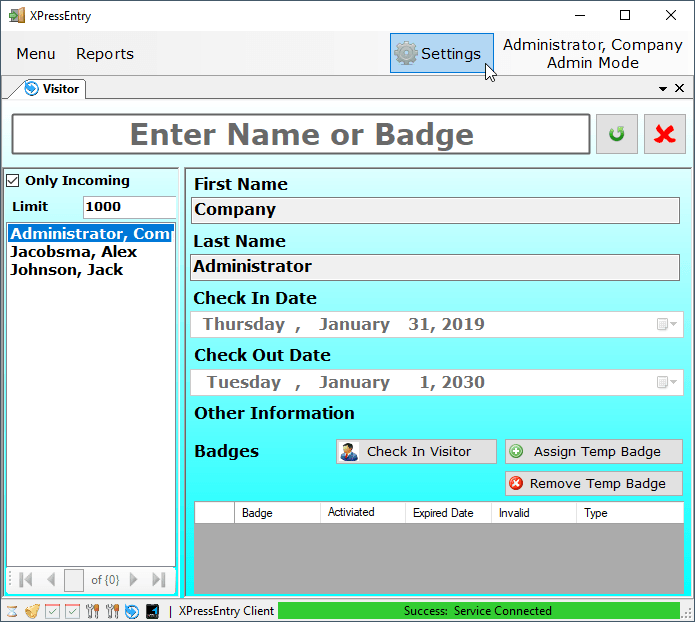Go to next record in navigator

(x=133, y=579)
